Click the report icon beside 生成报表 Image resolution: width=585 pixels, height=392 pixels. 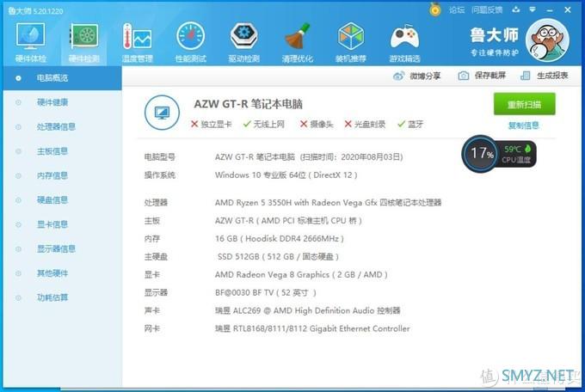[x=525, y=76]
